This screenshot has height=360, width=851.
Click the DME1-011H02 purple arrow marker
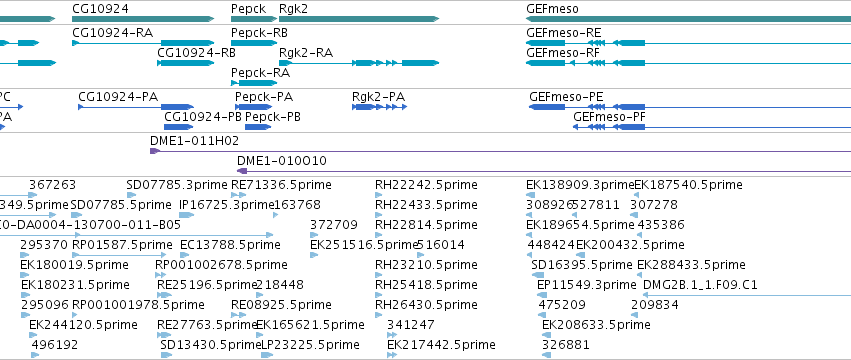(x=155, y=151)
